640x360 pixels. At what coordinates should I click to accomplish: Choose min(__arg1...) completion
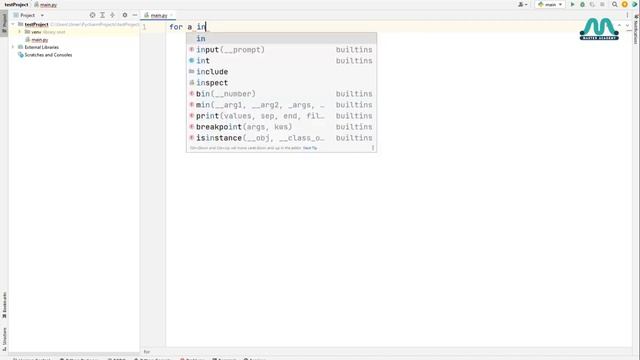tap(281, 104)
